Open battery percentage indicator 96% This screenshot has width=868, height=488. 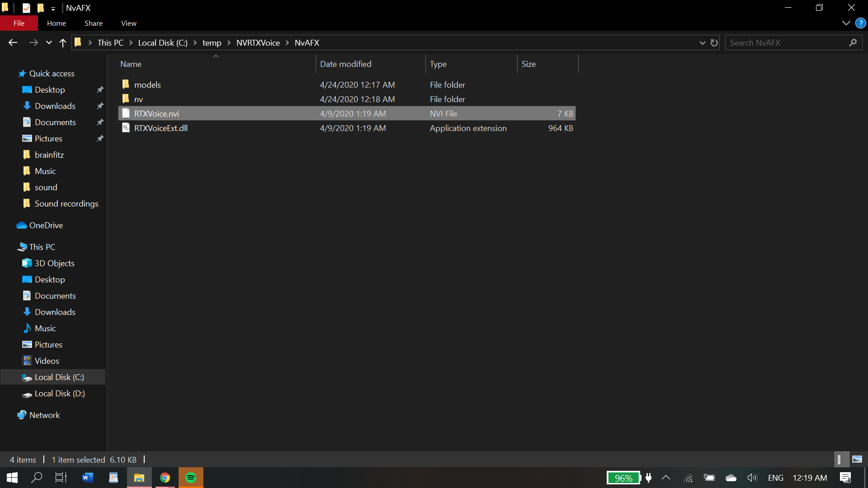click(x=623, y=478)
